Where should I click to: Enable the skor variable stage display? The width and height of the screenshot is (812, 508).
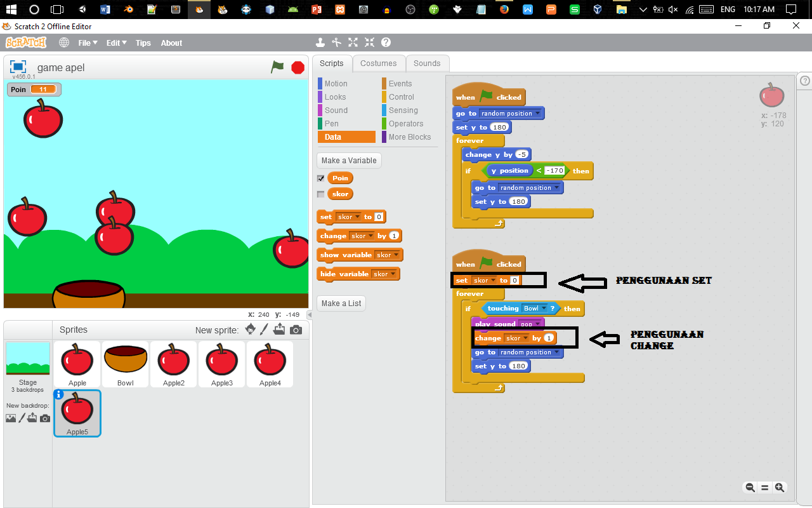(320, 194)
